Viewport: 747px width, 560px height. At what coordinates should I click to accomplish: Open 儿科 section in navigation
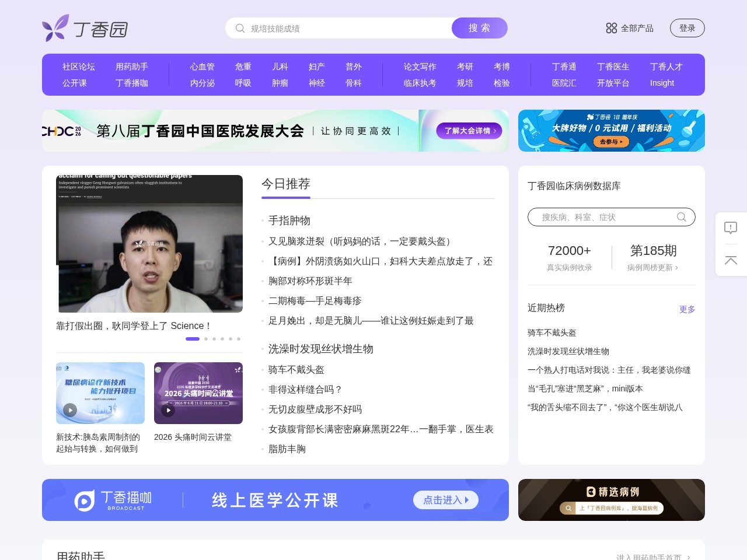[x=280, y=66]
